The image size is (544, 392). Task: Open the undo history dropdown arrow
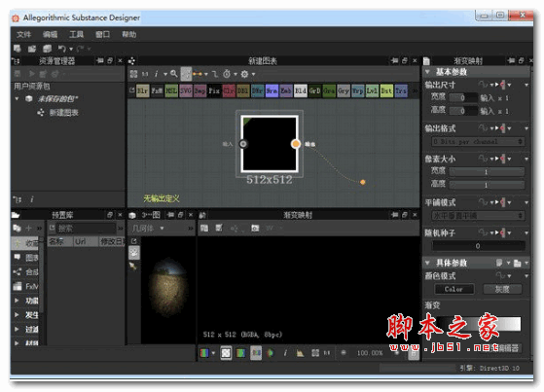click(x=71, y=49)
